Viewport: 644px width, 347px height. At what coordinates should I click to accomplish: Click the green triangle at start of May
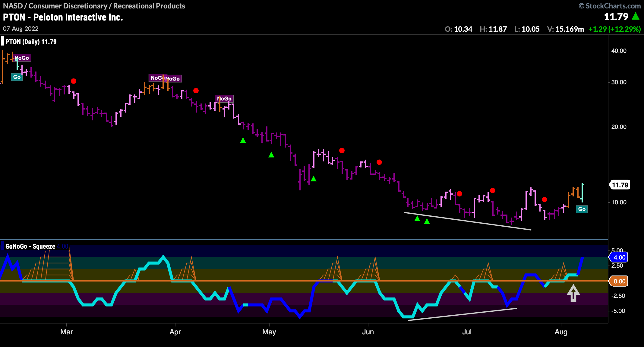tap(271, 155)
